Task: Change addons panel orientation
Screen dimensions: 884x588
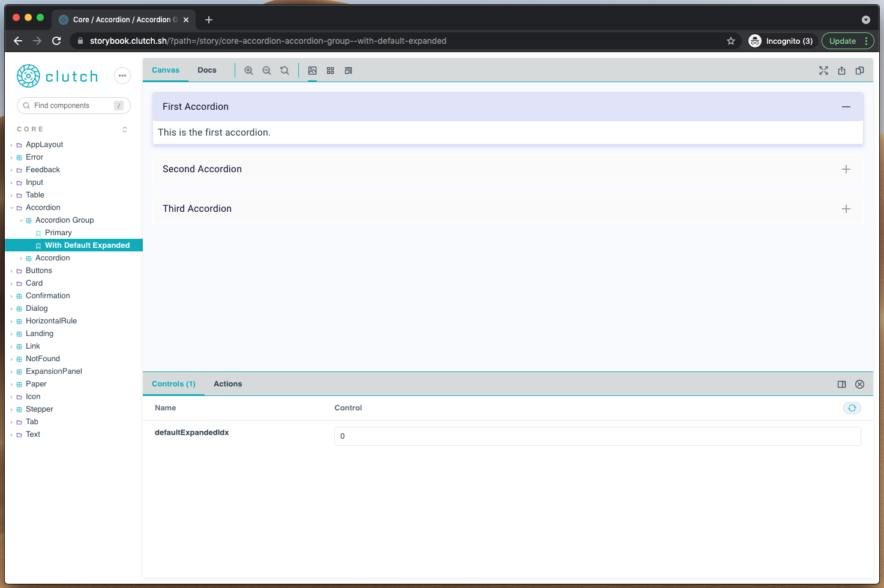Action: tap(841, 384)
